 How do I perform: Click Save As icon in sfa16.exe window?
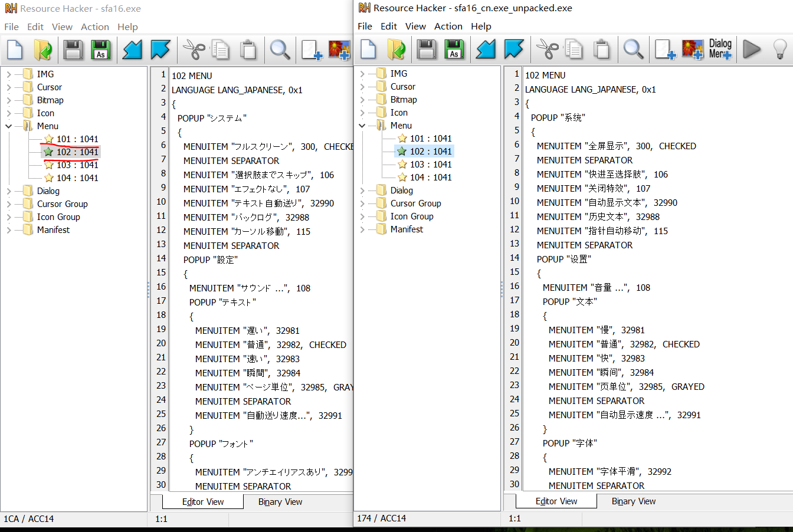click(x=101, y=50)
